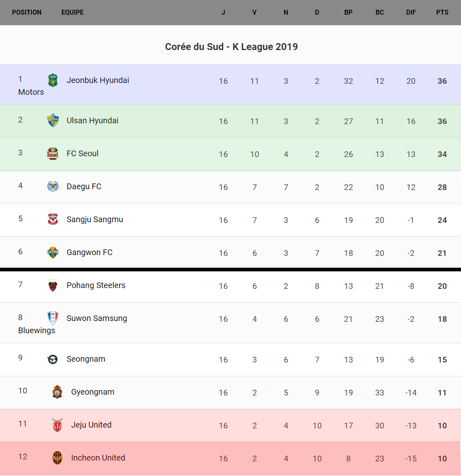This screenshot has width=461, height=476.
Task: Click the Gangwon FC club badge
Action: tap(53, 252)
